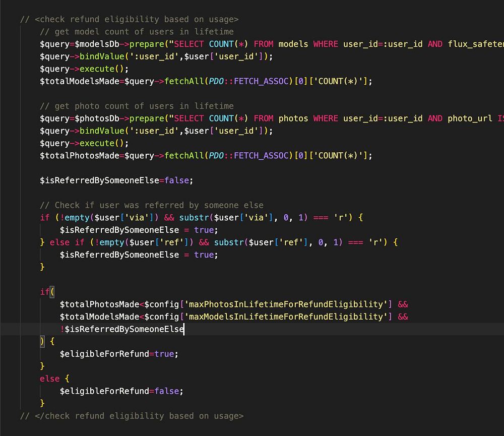Click the cut-off 'flux_safeter' column name

(x=476, y=44)
